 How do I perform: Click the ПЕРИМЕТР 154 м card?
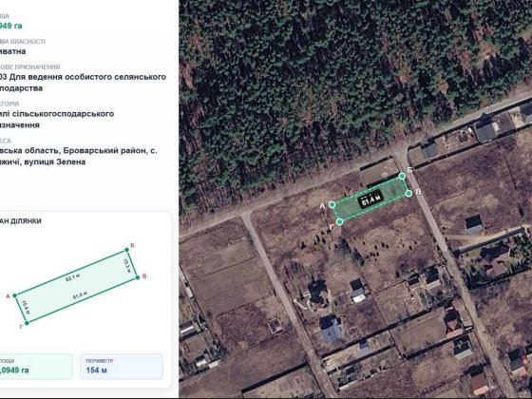click(x=122, y=367)
